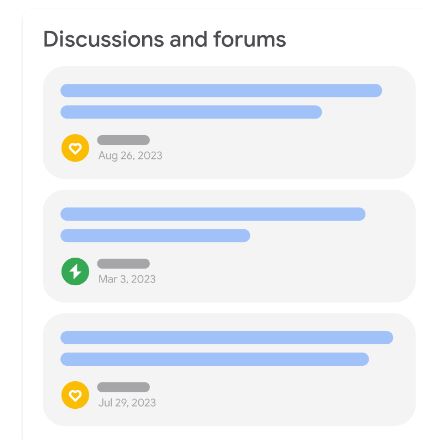This screenshot has height=440, width=423.
Task: Select the gray username bar above Mar 3, 2023
Action: 123,264
